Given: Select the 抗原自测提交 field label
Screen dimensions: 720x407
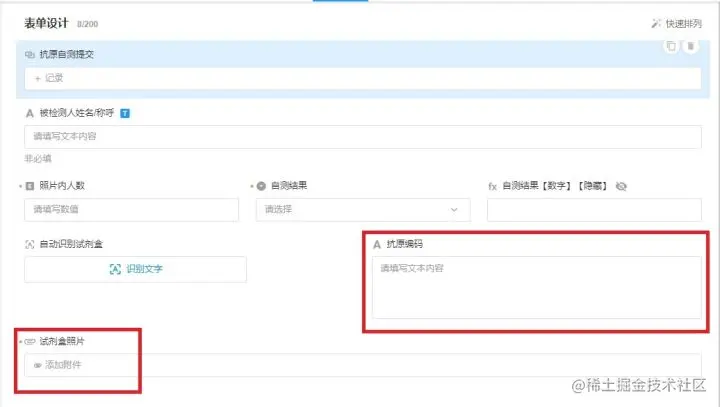Looking at the screenshot, I should 67,54.
